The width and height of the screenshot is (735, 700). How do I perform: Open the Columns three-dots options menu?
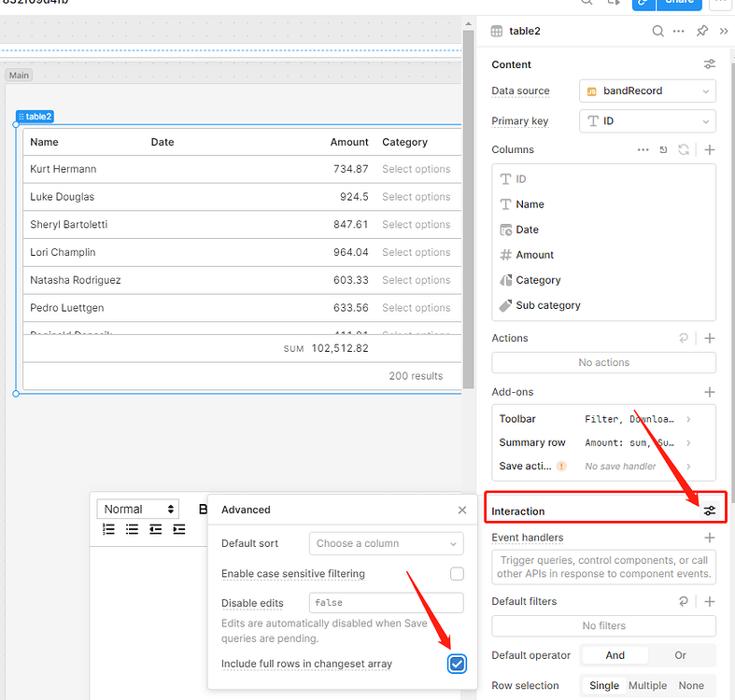pos(643,150)
